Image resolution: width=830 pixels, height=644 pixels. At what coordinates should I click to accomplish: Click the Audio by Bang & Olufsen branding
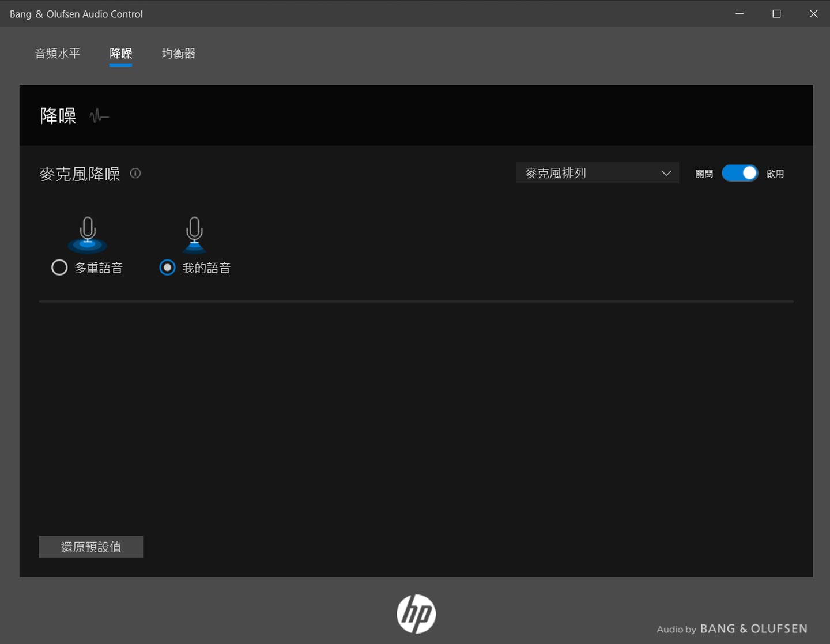pyautogui.click(x=731, y=628)
